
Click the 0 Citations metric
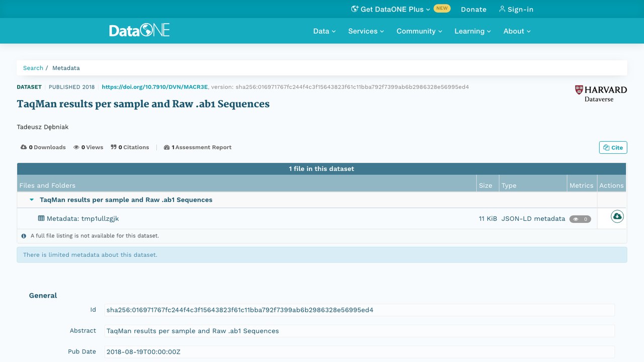[130, 147]
